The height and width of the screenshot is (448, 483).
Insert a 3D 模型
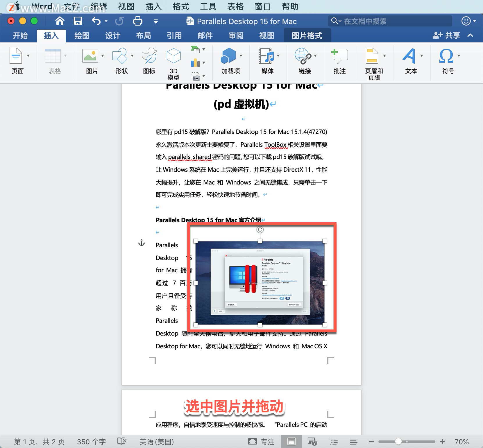click(x=173, y=64)
